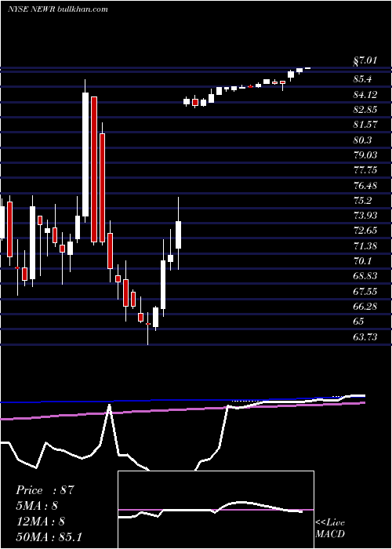Click the 76.48 price axis label
392x549 pixels.
(x=365, y=186)
